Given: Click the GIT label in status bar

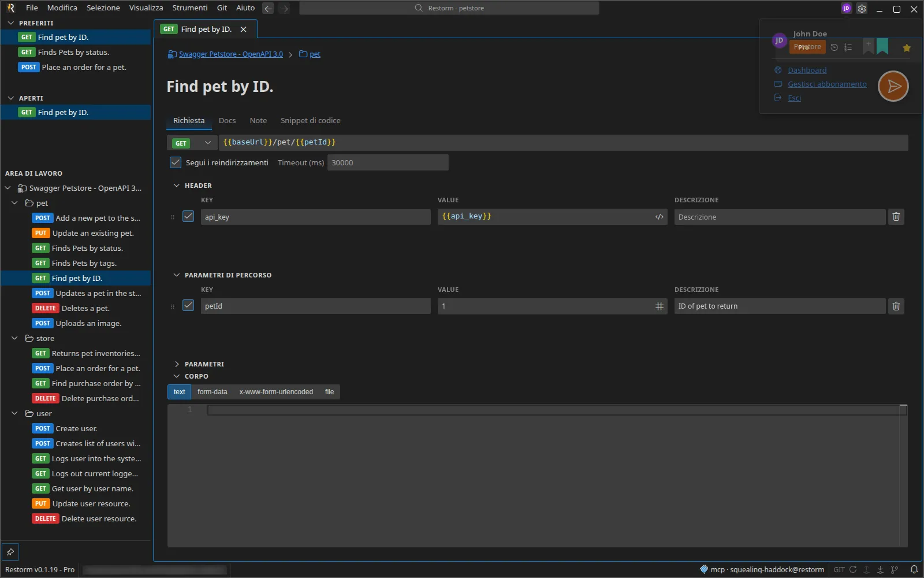Looking at the screenshot, I should click(839, 569).
